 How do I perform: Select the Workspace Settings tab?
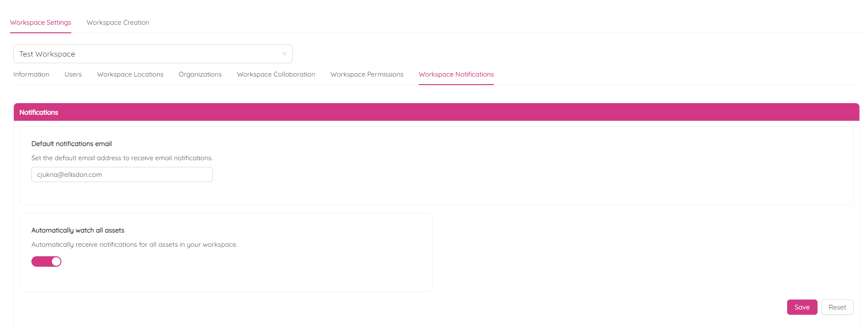click(40, 22)
